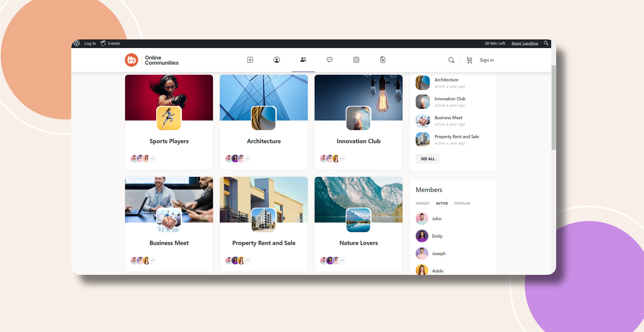This screenshot has height=332, width=644.
Task: Click the Sign in link
Action: (x=487, y=60)
